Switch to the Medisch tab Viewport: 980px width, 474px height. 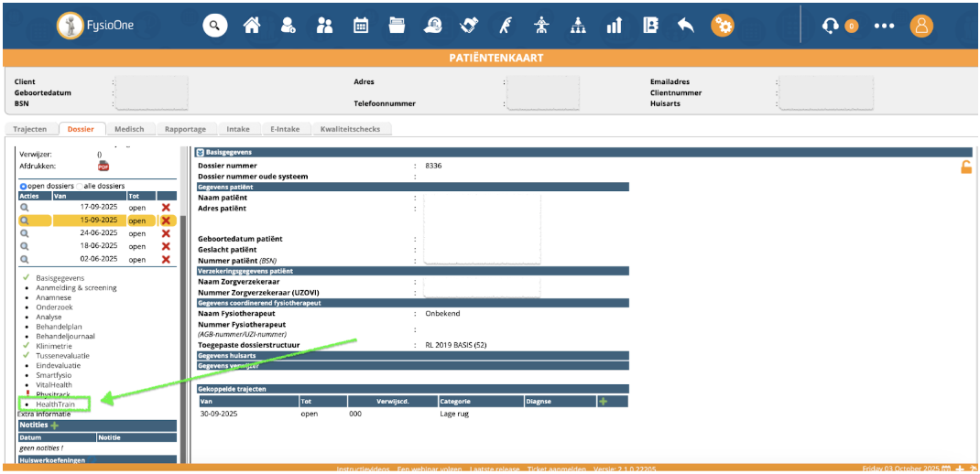click(x=129, y=130)
